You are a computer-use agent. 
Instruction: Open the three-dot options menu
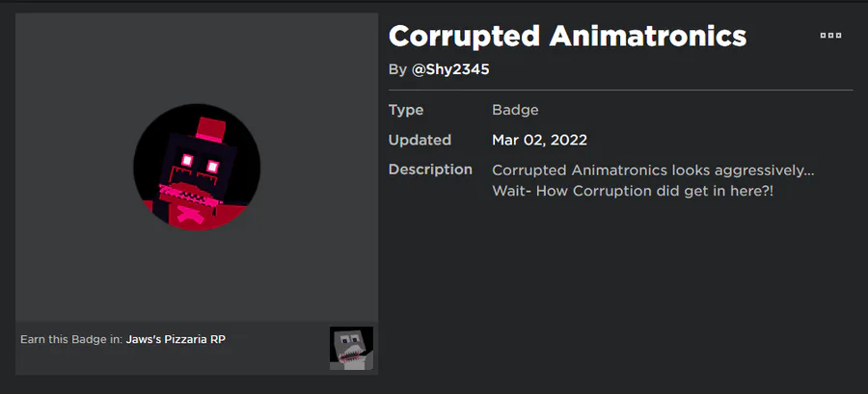[830, 36]
